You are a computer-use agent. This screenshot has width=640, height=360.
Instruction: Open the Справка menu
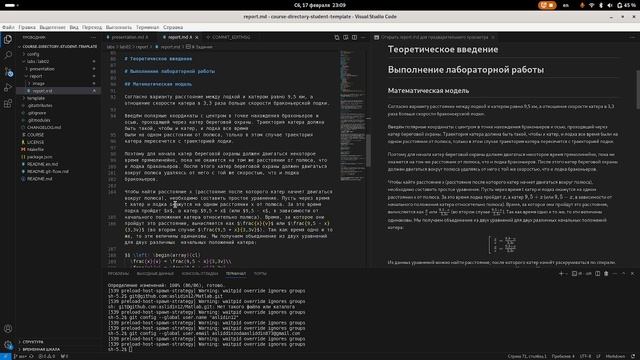coord(173,27)
